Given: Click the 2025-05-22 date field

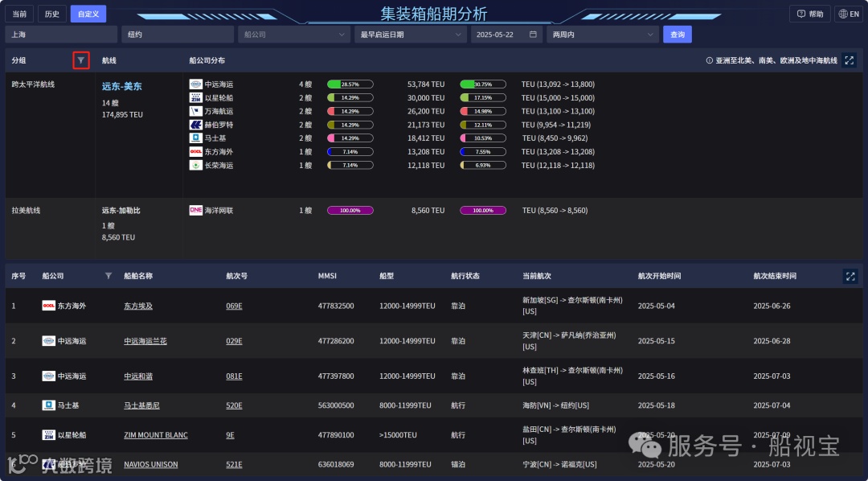Looking at the screenshot, I should 506,35.
